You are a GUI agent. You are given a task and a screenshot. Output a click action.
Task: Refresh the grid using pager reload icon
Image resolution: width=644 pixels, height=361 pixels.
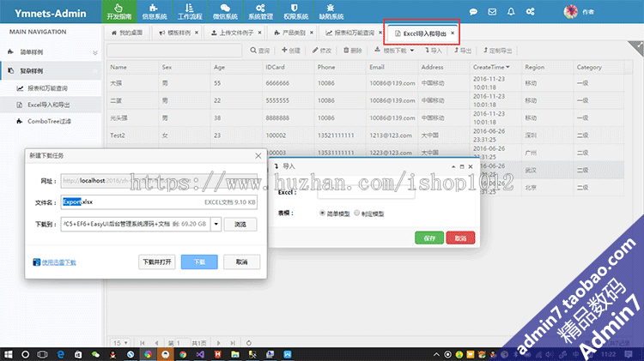[249, 343]
